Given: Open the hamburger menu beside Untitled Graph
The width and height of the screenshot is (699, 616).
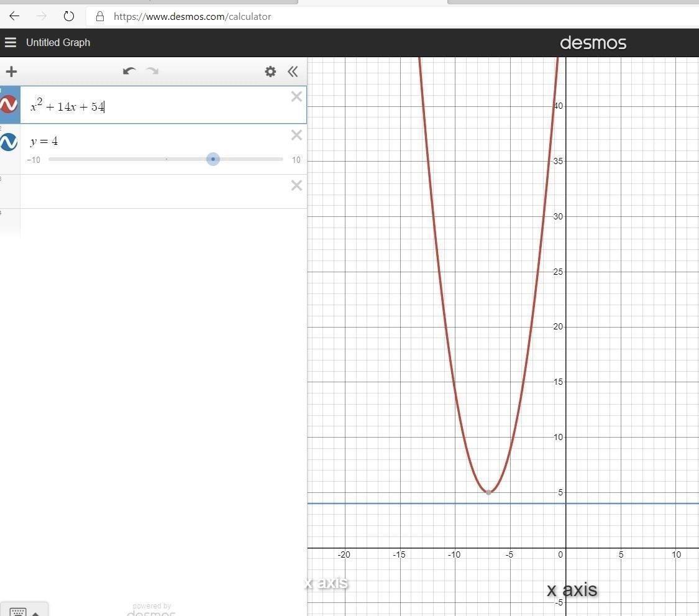Looking at the screenshot, I should pyautogui.click(x=10, y=42).
